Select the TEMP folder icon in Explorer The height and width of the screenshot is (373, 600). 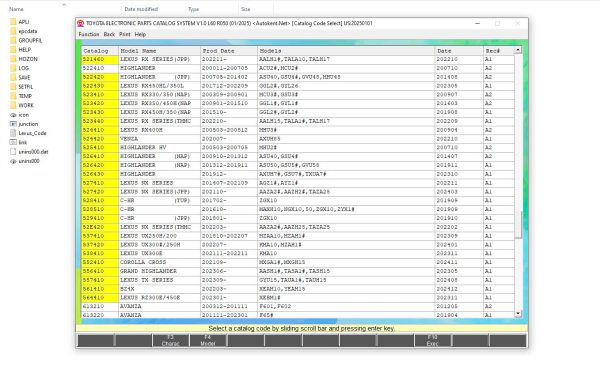click(13, 96)
